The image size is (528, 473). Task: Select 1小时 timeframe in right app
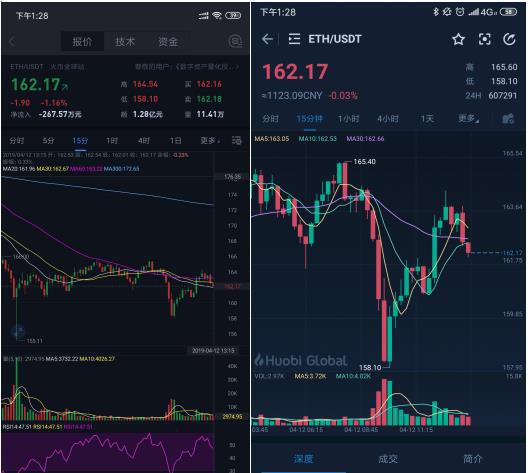[349, 119]
